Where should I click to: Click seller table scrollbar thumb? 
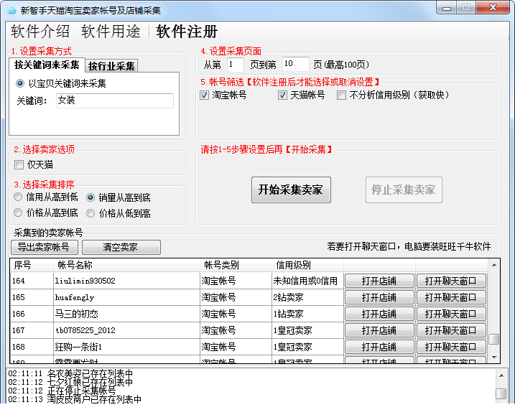tap(494, 339)
